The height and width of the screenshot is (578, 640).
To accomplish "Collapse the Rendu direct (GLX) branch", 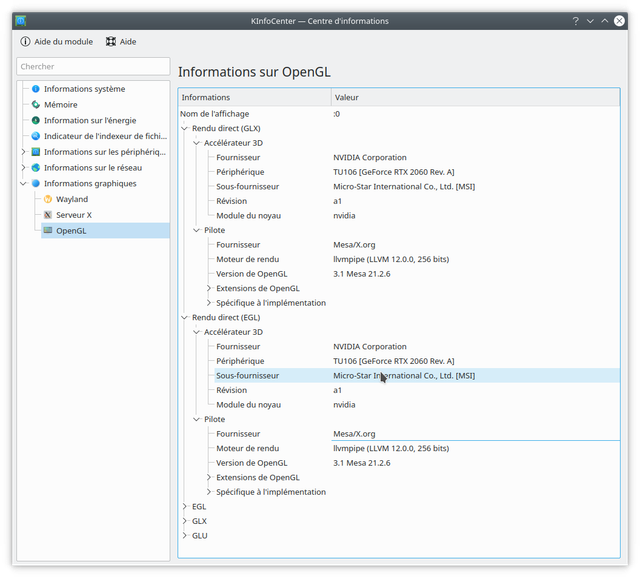I will (184, 128).
